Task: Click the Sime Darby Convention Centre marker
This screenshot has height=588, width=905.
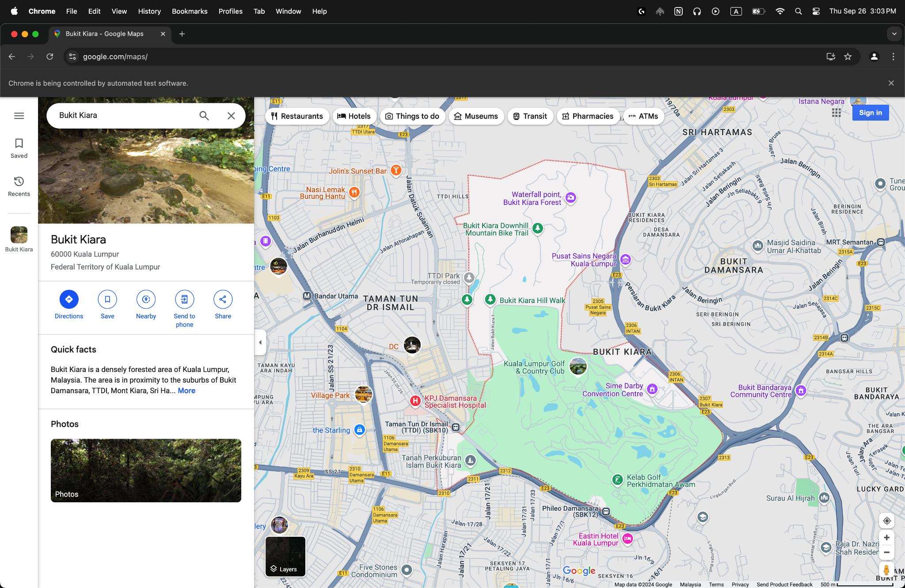Action: click(652, 389)
